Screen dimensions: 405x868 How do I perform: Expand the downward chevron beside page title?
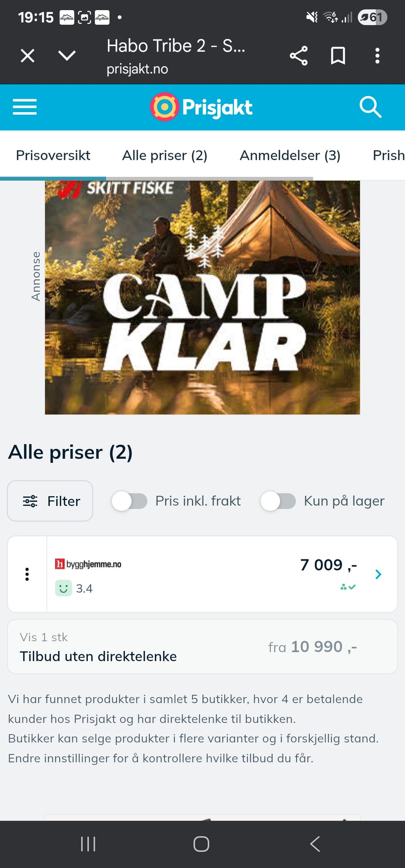tap(67, 56)
